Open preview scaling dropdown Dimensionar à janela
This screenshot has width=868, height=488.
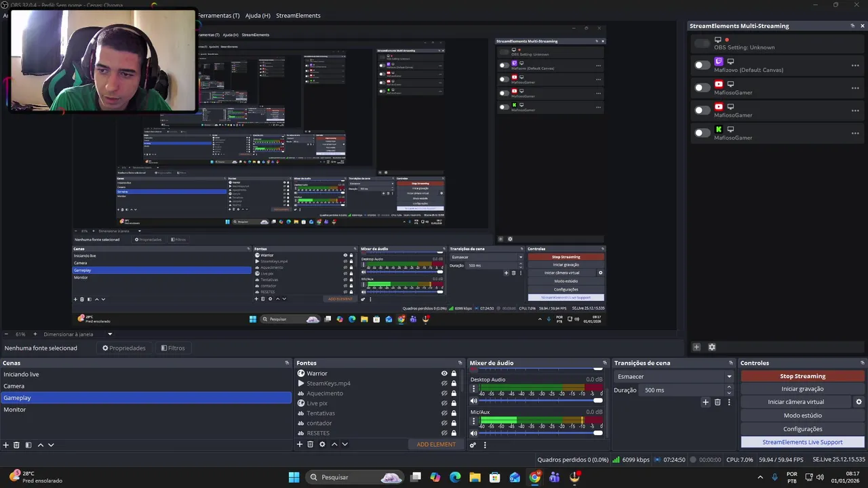78,334
